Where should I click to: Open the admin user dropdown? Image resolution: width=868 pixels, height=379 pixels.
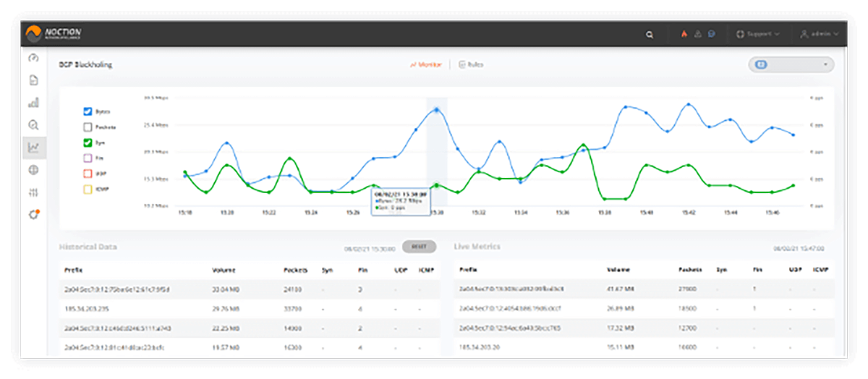(x=819, y=34)
